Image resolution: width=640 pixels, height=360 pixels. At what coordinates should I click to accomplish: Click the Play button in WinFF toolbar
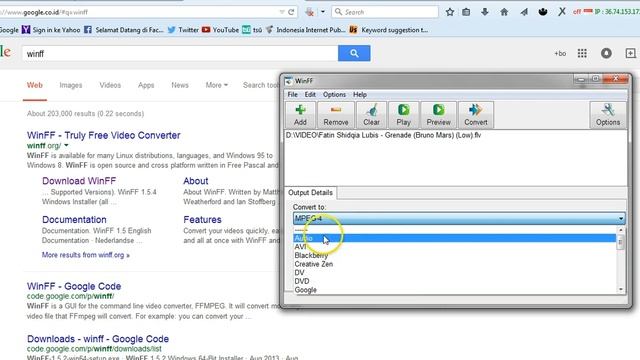(x=403, y=115)
